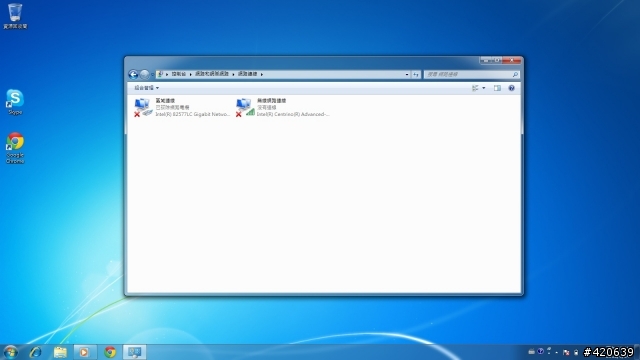Open the view options dropdown arrow
This screenshot has width=640, height=360.
pyautogui.click(x=484, y=88)
